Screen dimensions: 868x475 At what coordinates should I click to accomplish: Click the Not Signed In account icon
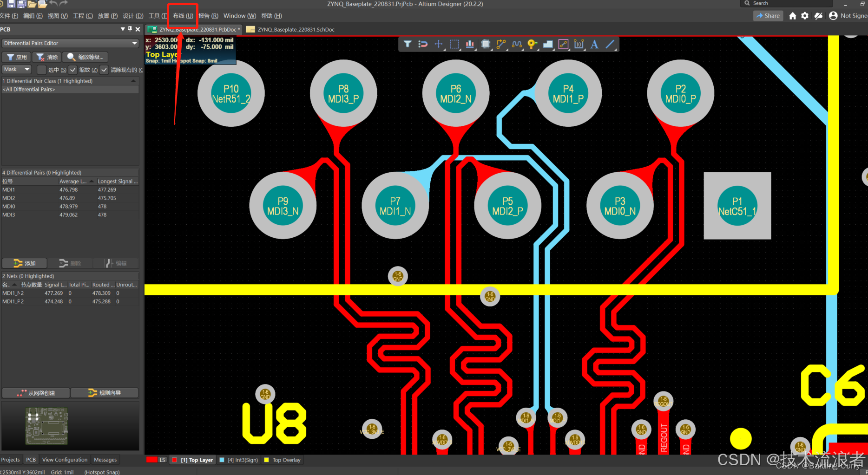(x=833, y=16)
